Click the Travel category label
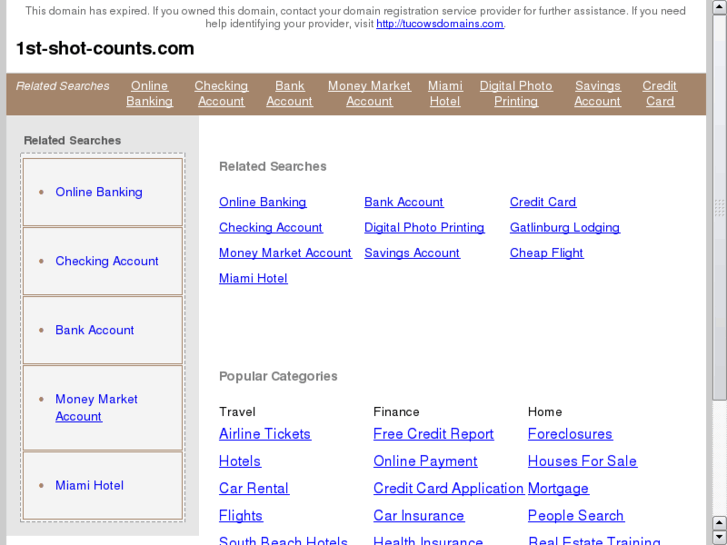727x545 pixels. 237,412
